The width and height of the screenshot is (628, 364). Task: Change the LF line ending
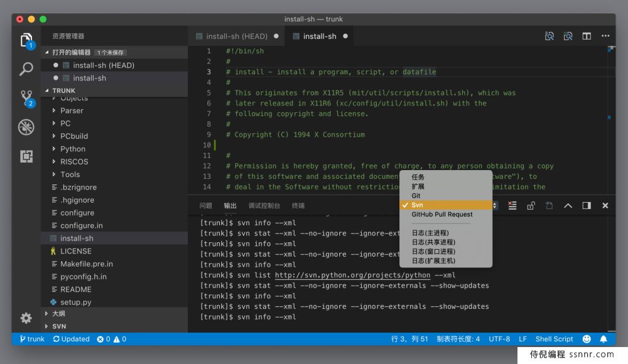pos(522,339)
